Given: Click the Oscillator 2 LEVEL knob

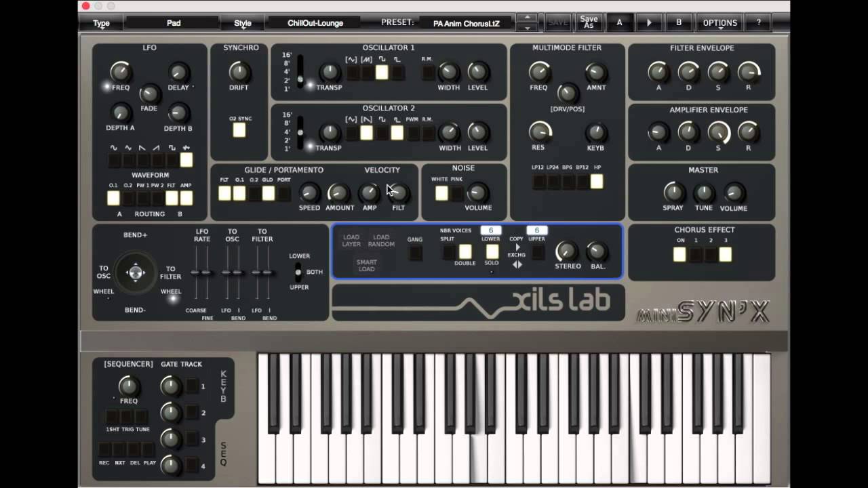Looking at the screenshot, I should 477,132.
